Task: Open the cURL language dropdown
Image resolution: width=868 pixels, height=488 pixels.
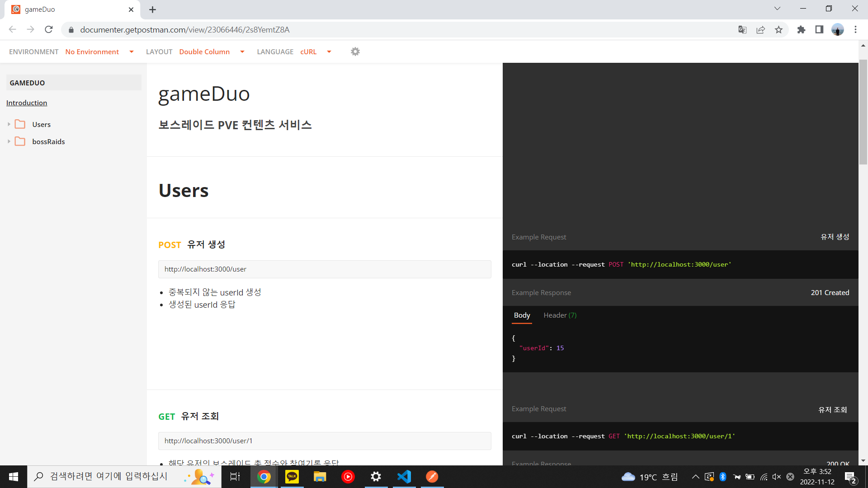Action: click(316, 52)
